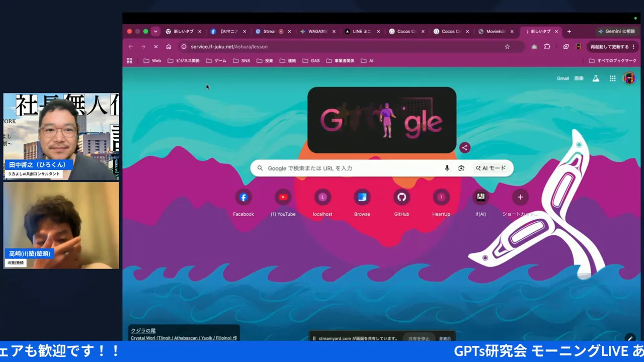Open the tab search dropdown
Image resolution: width=644 pixels, height=362 pixels.
coord(155,31)
